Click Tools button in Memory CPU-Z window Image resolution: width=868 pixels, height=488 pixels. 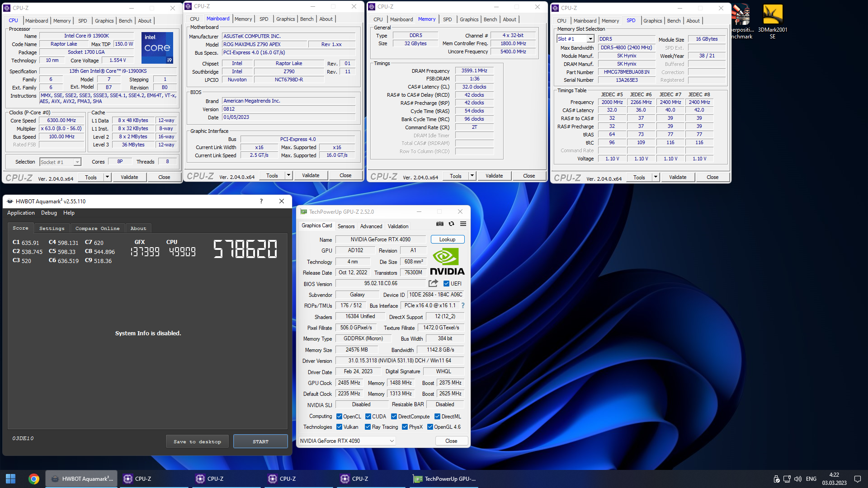pyautogui.click(x=456, y=176)
